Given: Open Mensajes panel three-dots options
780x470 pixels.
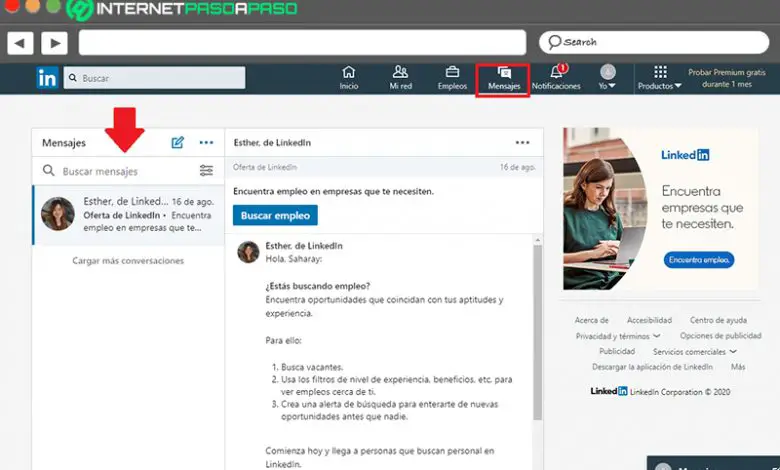Looking at the screenshot, I should point(206,143).
